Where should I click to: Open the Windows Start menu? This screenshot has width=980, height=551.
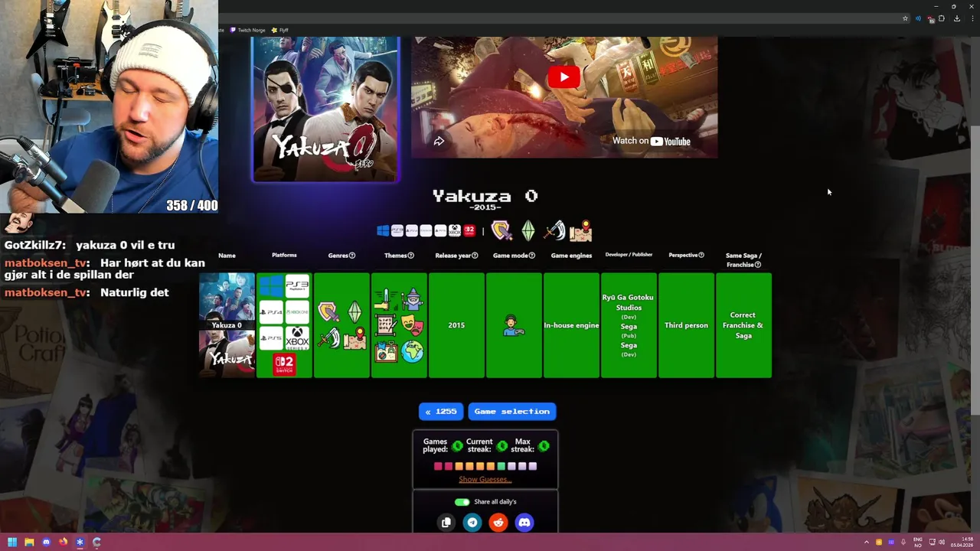point(12,542)
